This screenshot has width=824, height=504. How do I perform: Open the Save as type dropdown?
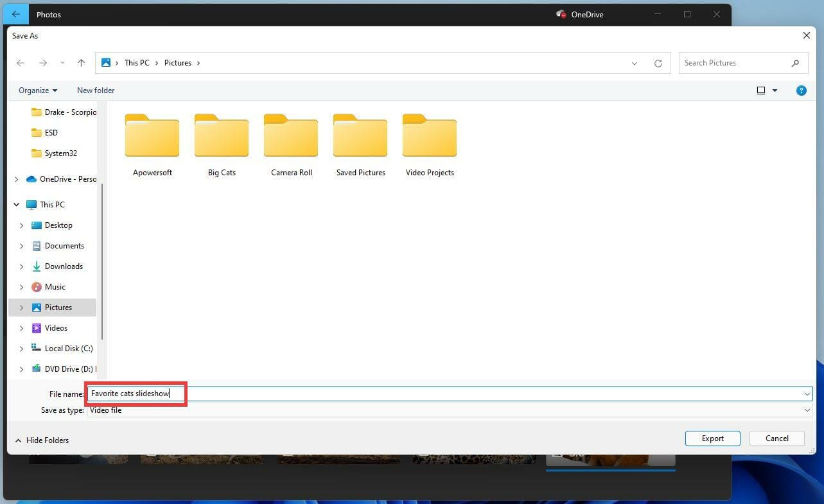807,410
